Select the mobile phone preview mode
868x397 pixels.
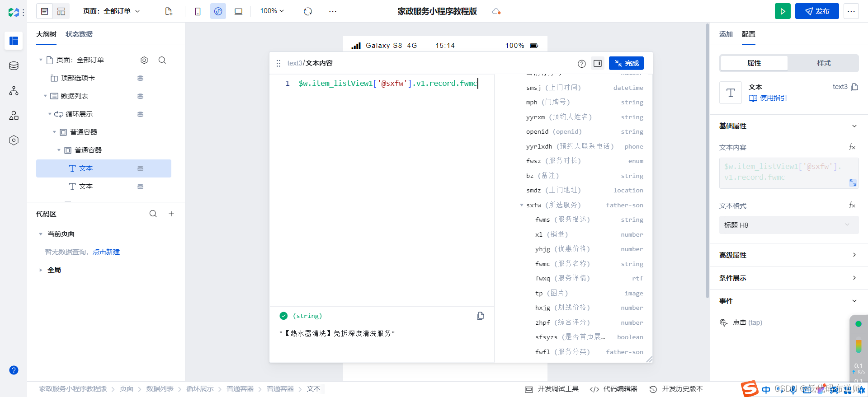pyautogui.click(x=198, y=11)
